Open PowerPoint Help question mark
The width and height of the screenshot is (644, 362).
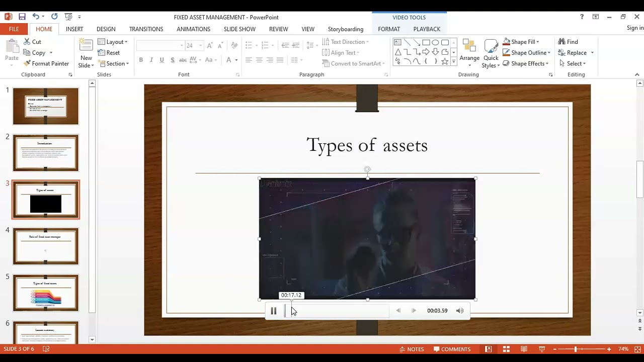coord(582,17)
